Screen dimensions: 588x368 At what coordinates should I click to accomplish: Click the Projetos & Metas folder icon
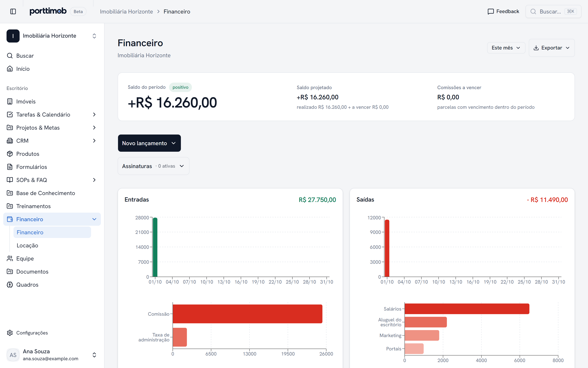[10, 128]
